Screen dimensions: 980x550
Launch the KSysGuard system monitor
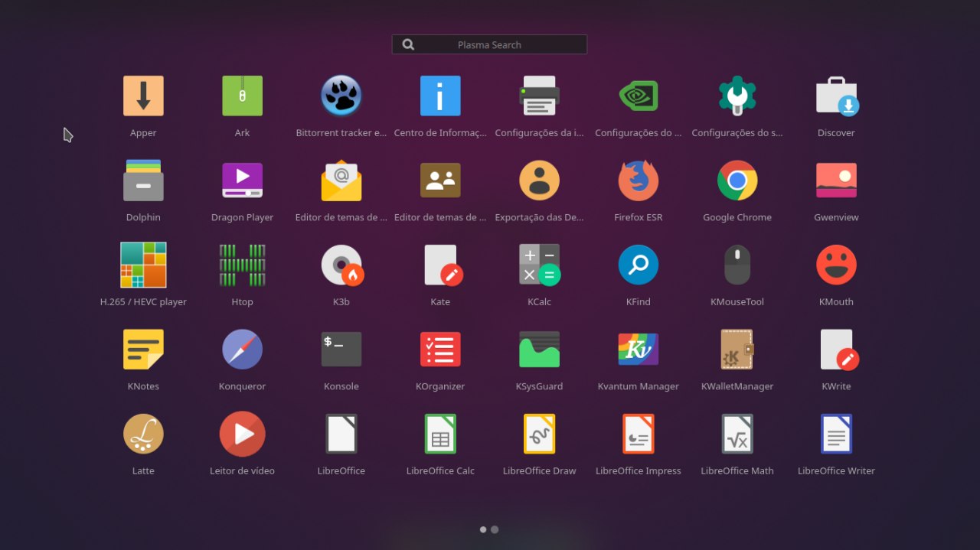click(539, 350)
